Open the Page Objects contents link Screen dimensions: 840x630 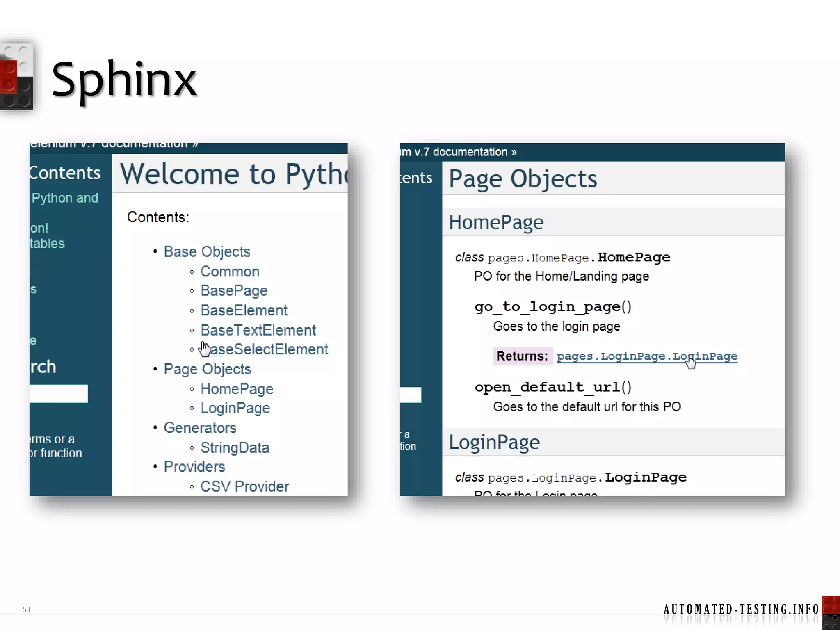click(207, 369)
